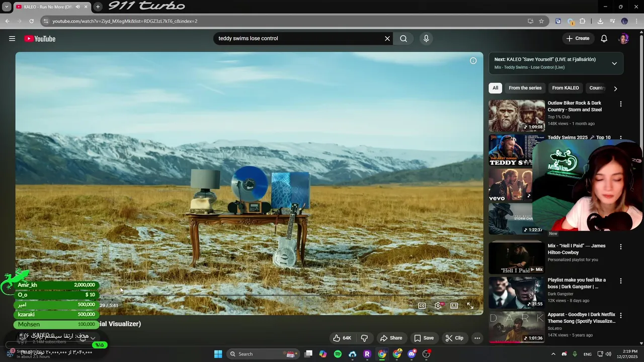Screen dimensions: 644x362
Task: Go back in browser history
Action: (x=7, y=21)
